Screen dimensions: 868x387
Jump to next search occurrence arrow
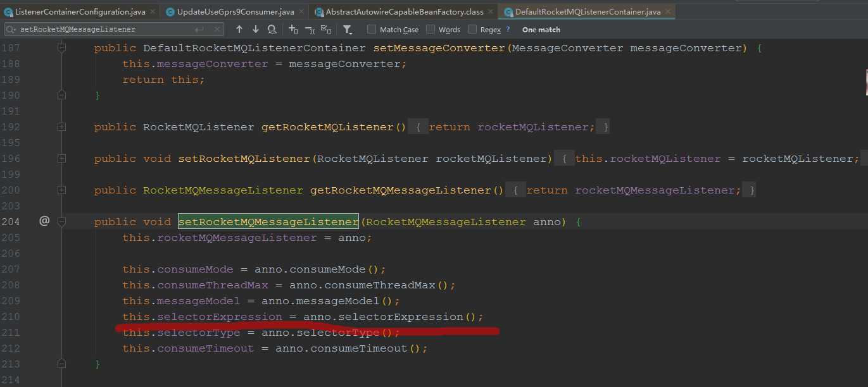click(x=256, y=29)
